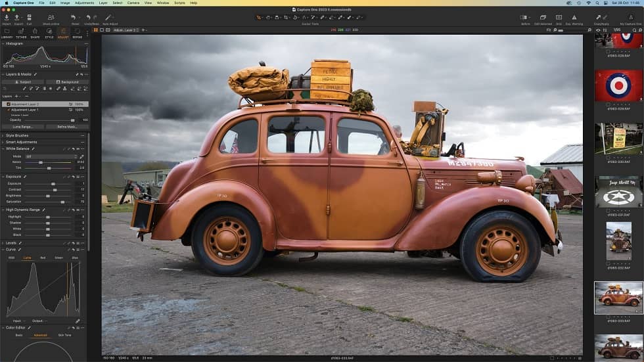Switch Curve to Red channel tab
Image resolution: width=644 pixels, height=362 pixels.
pyautogui.click(x=43, y=258)
